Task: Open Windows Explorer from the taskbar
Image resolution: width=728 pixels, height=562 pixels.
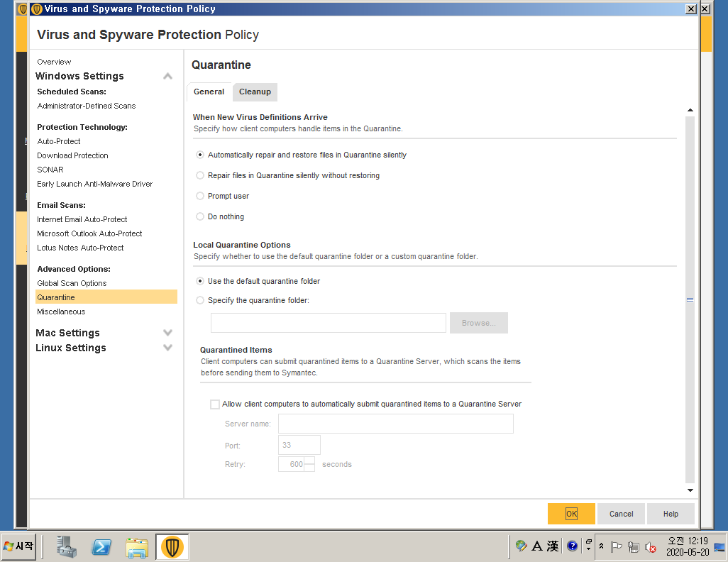Action: pos(137,547)
